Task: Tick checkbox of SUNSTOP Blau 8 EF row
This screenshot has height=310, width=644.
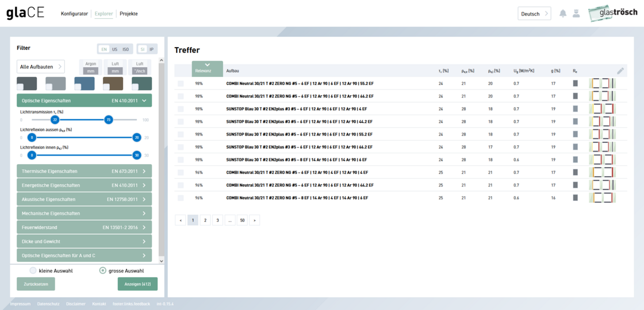Action: pyautogui.click(x=181, y=160)
